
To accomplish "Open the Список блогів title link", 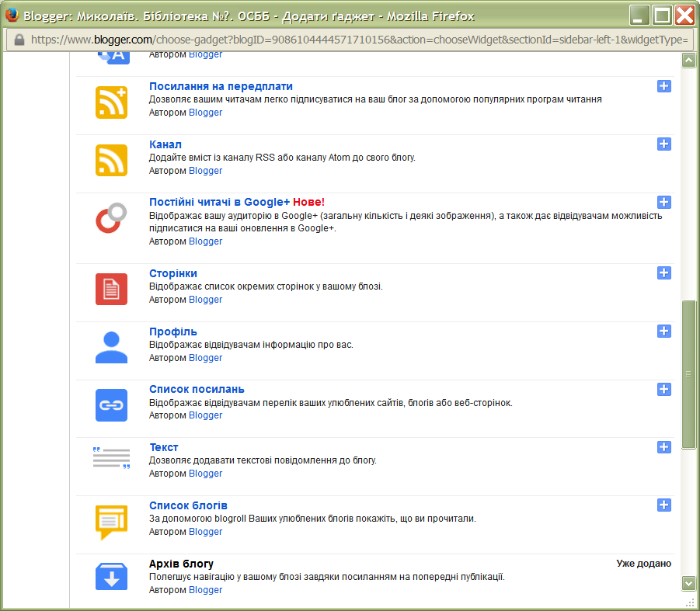I will click(x=188, y=505).
